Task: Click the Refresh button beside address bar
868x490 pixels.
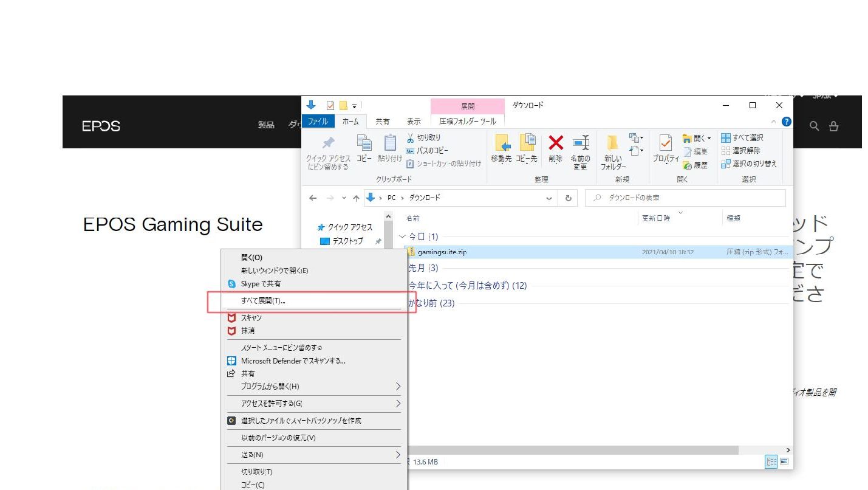Action: (568, 198)
